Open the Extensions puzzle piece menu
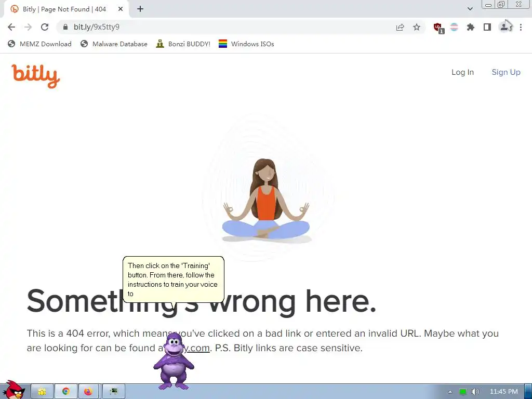The width and height of the screenshot is (532, 399). coord(471,27)
